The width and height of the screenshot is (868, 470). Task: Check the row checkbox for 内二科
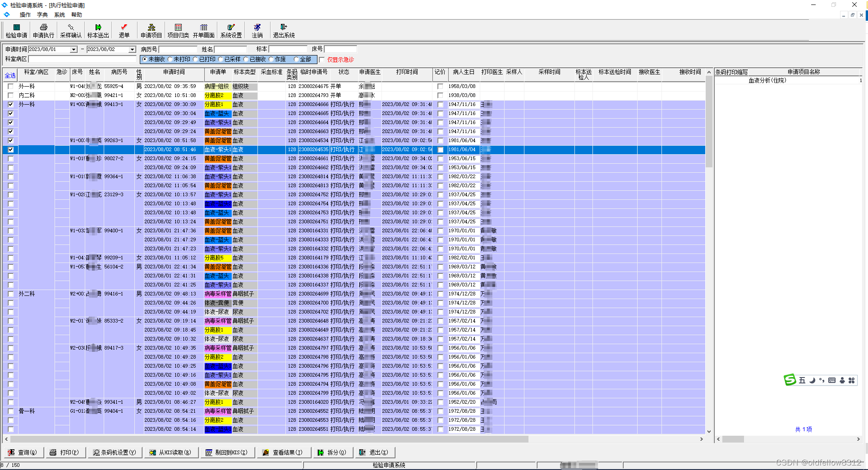(11, 96)
